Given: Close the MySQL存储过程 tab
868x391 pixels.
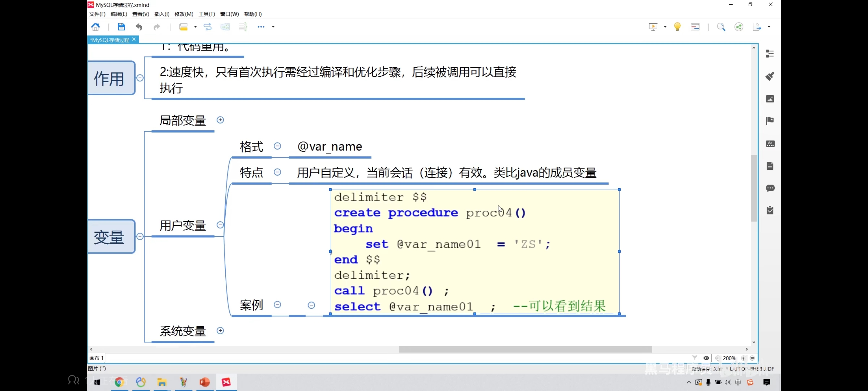Looking at the screenshot, I should [134, 39].
